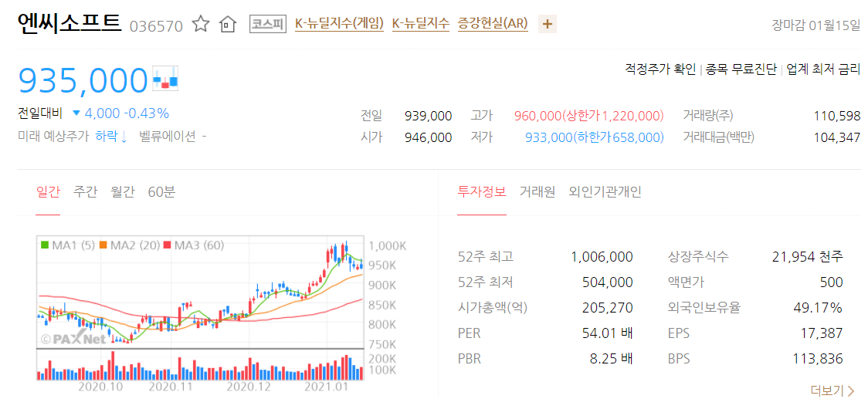Screen dimensions: 868x409
Task: Click the 전일 value 939,000
Action: (x=429, y=117)
